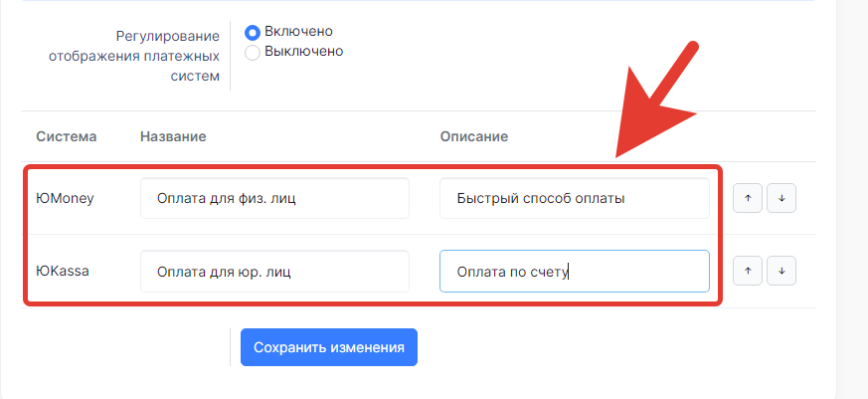Move ЮMoney row up with arrow
868x399 pixels.
(748, 198)
